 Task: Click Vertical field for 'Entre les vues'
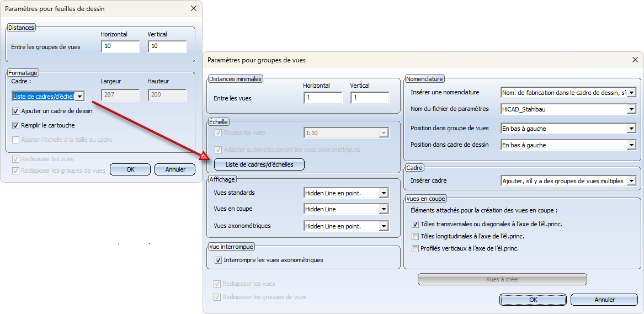point(370,98)
